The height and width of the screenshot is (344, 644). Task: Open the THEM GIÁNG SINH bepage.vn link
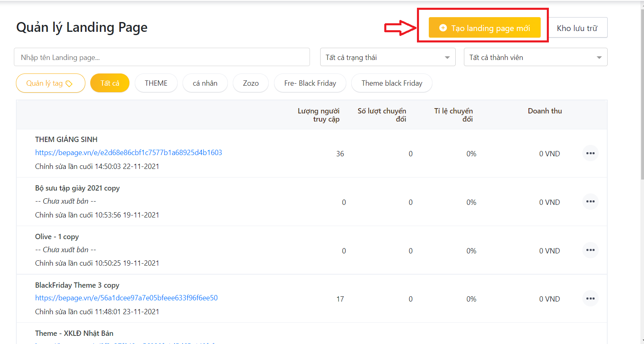point(129,153)
